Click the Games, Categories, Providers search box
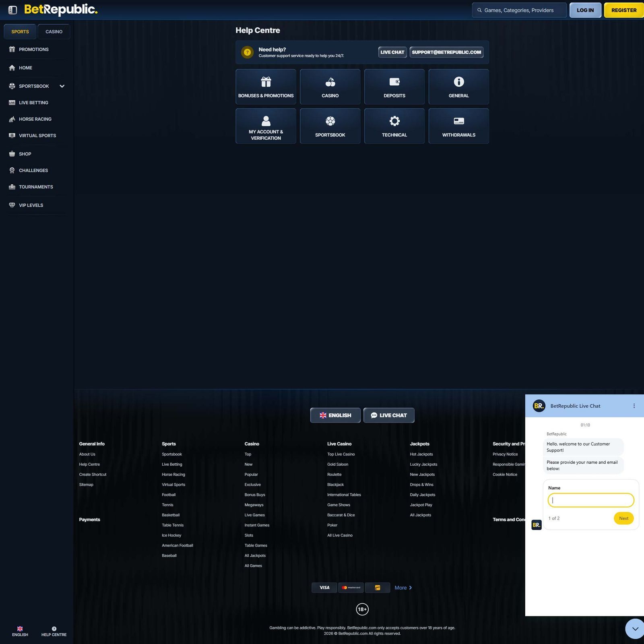The image size is (644, 644). coord(519,10)
